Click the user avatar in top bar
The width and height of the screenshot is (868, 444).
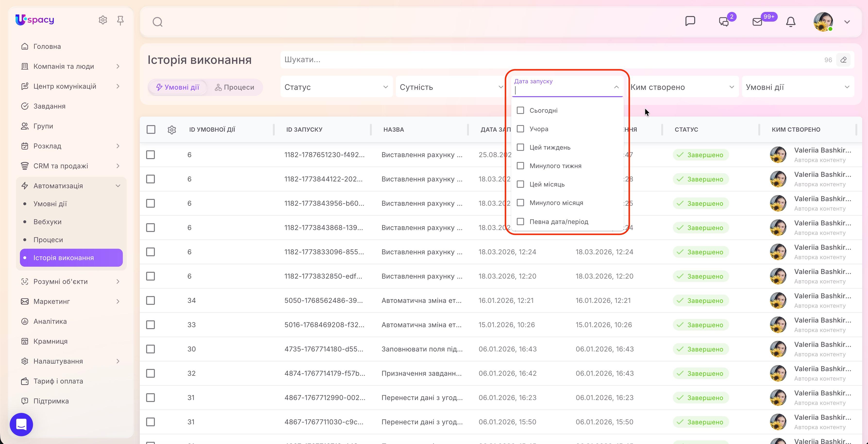823,22
